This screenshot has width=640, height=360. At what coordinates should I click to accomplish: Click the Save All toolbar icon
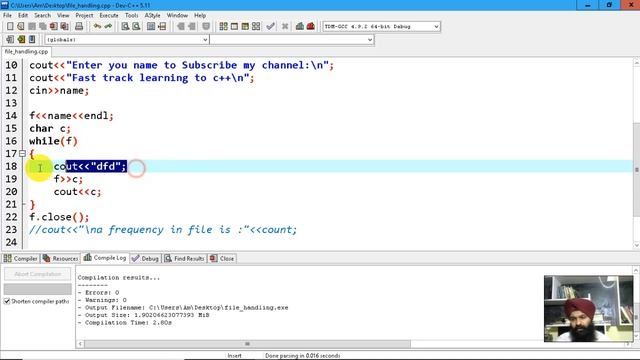(42, 27)
